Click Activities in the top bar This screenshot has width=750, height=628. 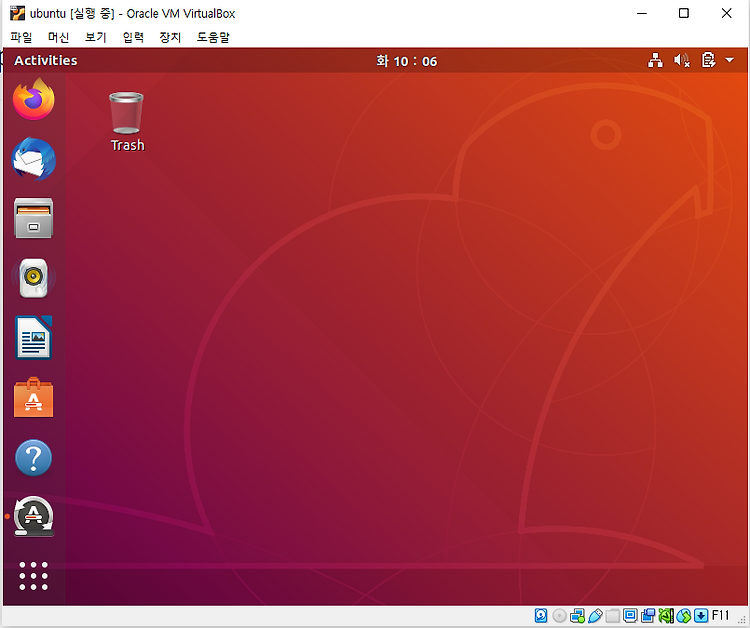(45, 60)
